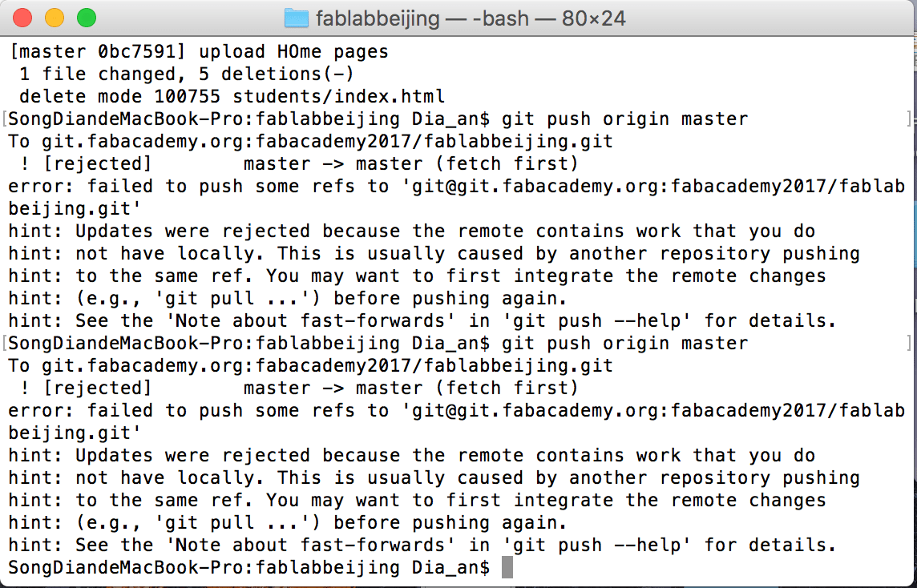Click the first 'git push origin master' command
The height and width of the screenshot is (588, 917).
click(624, 119)
